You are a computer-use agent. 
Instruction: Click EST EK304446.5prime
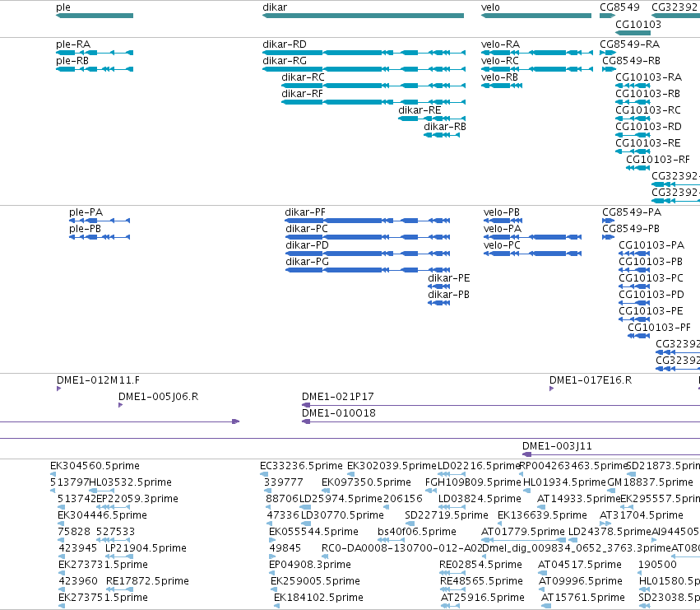tap(61, 524)
